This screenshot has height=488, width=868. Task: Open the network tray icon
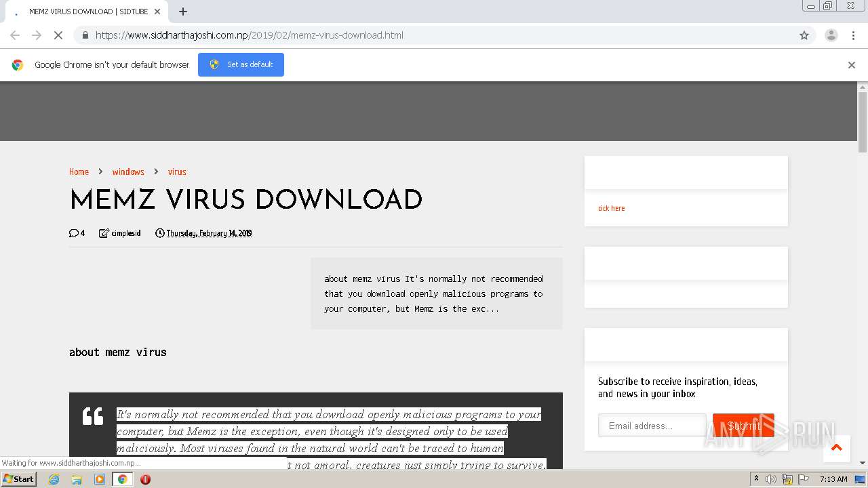[x=787, y=479]
